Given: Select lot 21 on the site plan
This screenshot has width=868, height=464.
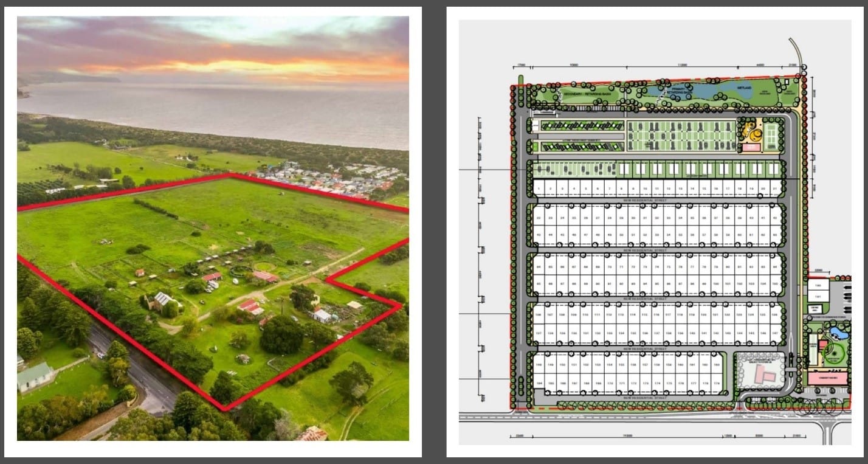Looking at the screenshot, I should click(774, 189).
